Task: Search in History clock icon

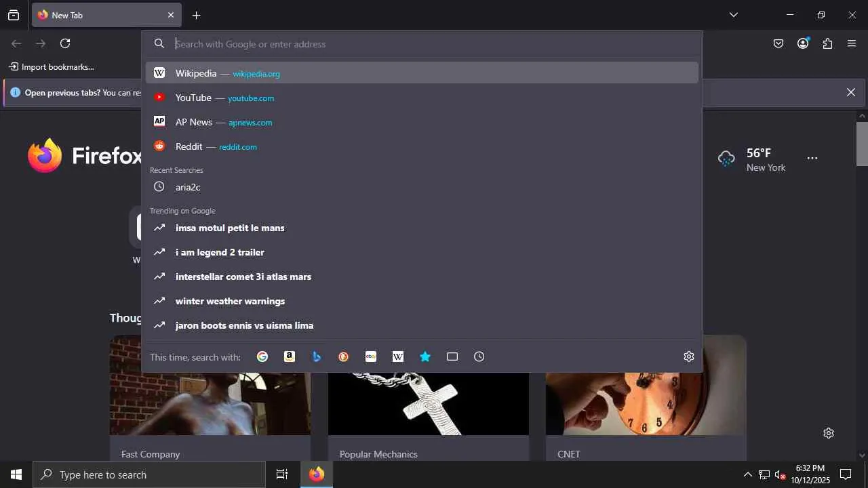Action: click(x=479, y=357)
